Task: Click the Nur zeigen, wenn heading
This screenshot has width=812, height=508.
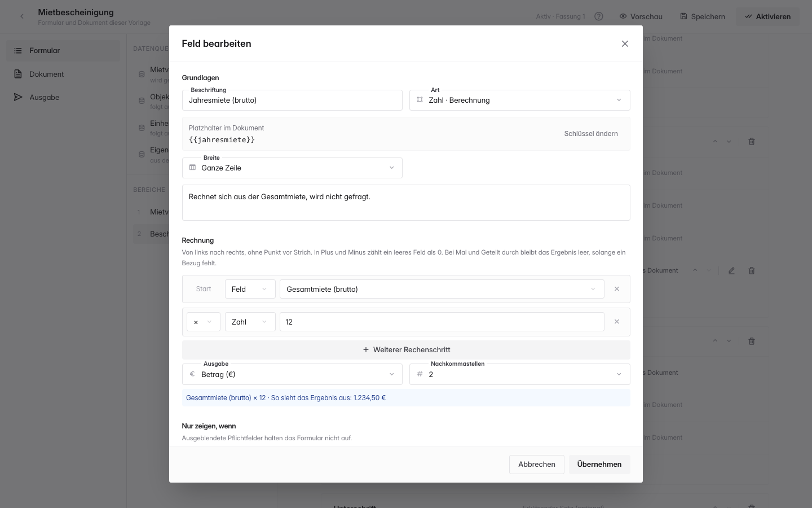Action: pyautogui.click(x=209, y=426)
